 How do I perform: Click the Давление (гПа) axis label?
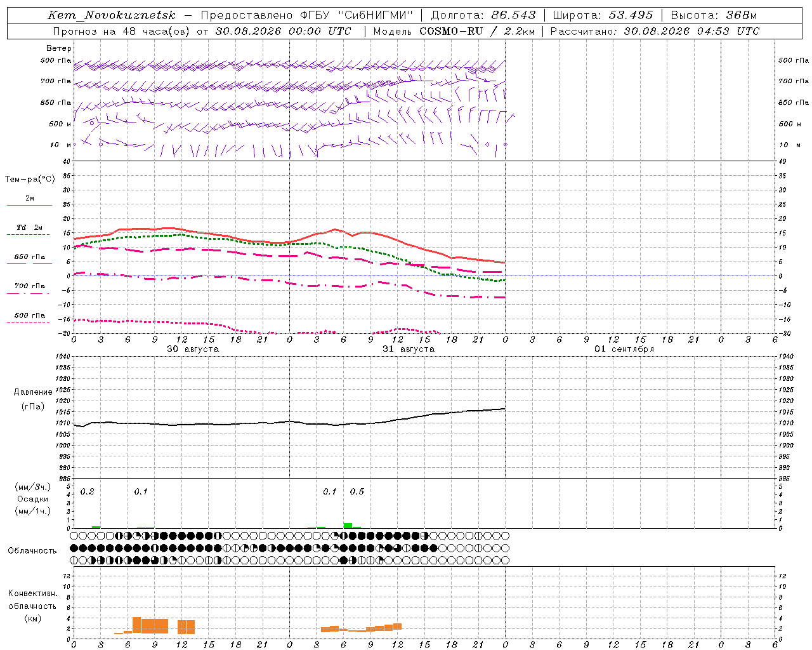[x=33, y=399]
